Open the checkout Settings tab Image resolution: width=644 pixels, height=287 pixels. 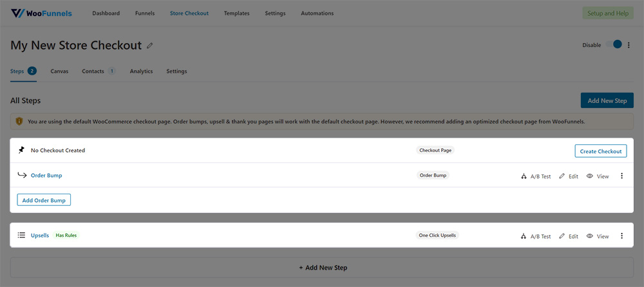coord(176,71)
